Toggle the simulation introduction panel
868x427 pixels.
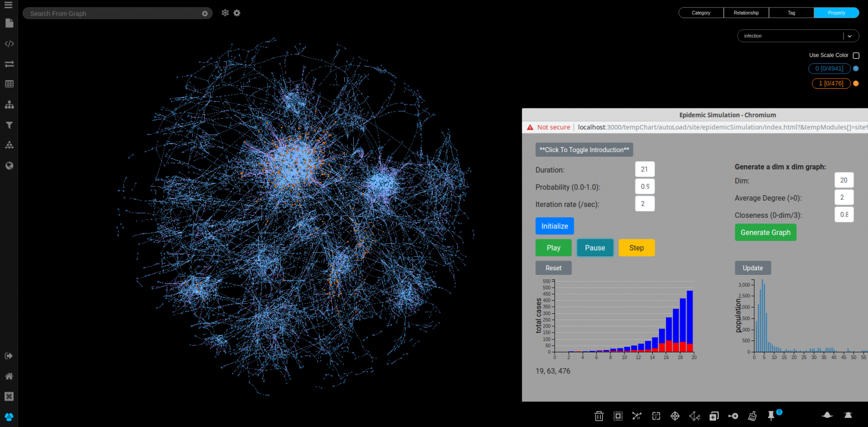click(x=584, y=149)
